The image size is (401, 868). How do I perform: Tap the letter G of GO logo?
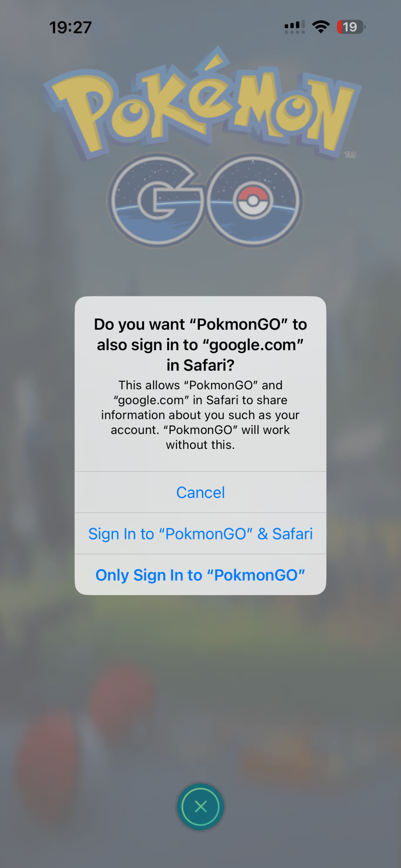(156, 201)
